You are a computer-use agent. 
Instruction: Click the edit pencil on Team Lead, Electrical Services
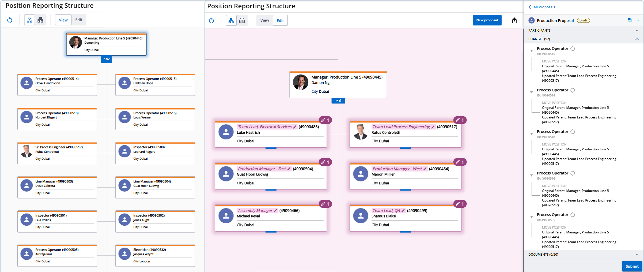click(295, 127)
